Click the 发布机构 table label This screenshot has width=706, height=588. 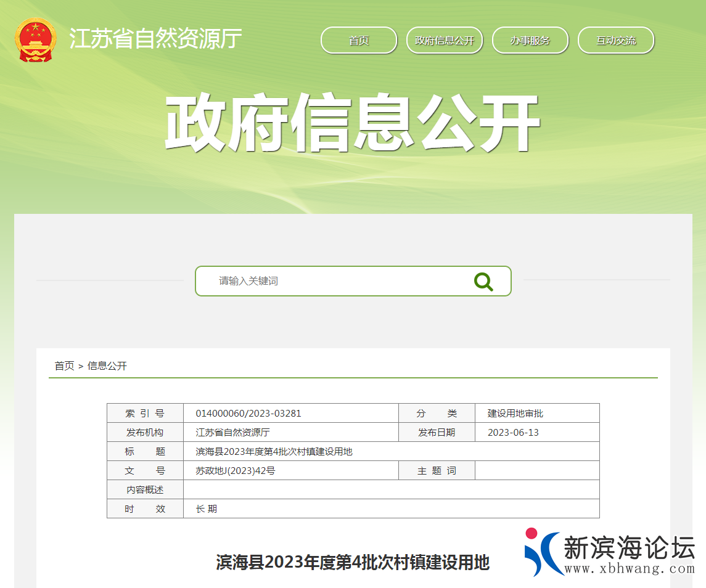point(145,432)
